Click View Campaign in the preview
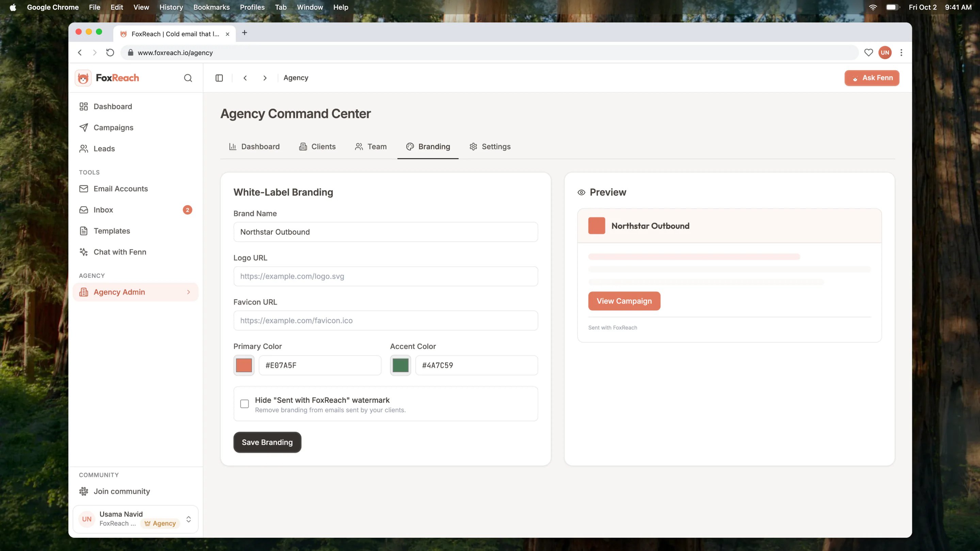 tap(624, 301)
